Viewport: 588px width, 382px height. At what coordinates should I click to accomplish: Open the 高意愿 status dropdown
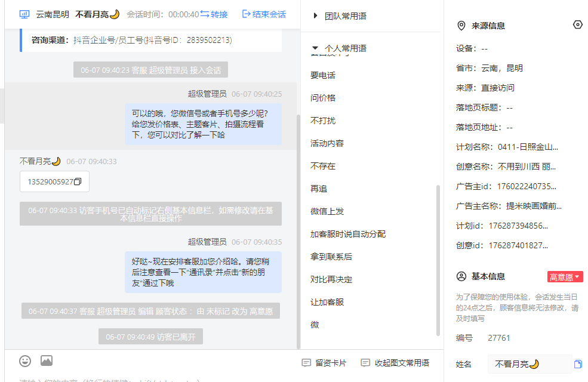[565, 277]
